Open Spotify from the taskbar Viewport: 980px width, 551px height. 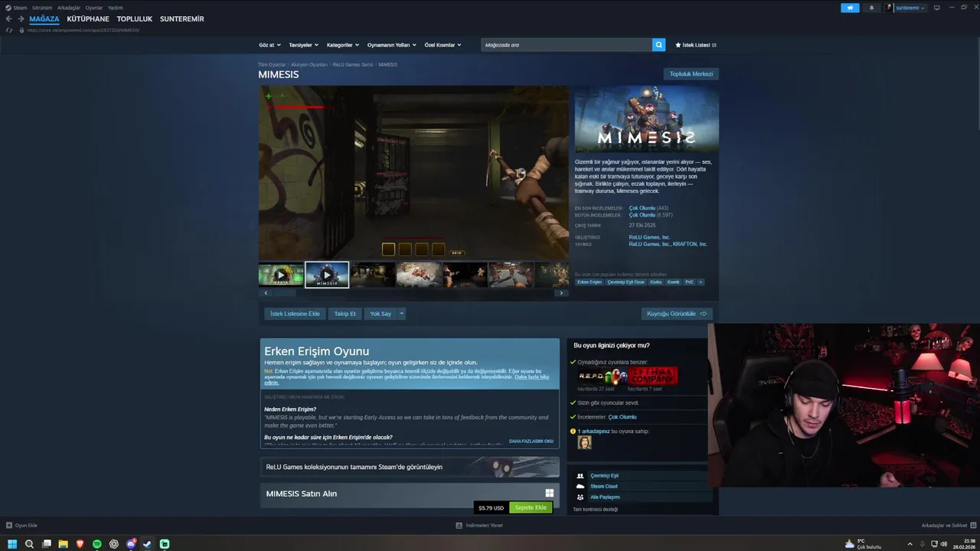click(x=96, y=544)
